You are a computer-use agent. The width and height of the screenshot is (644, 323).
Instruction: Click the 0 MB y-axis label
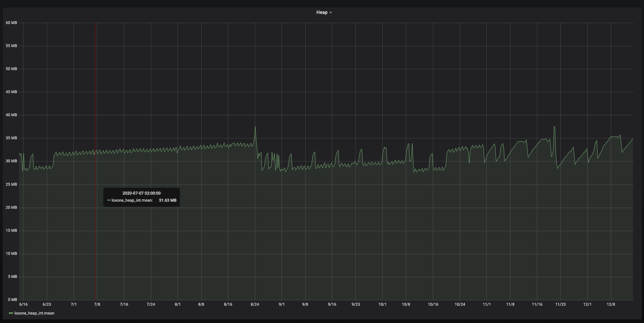[12, 300]
